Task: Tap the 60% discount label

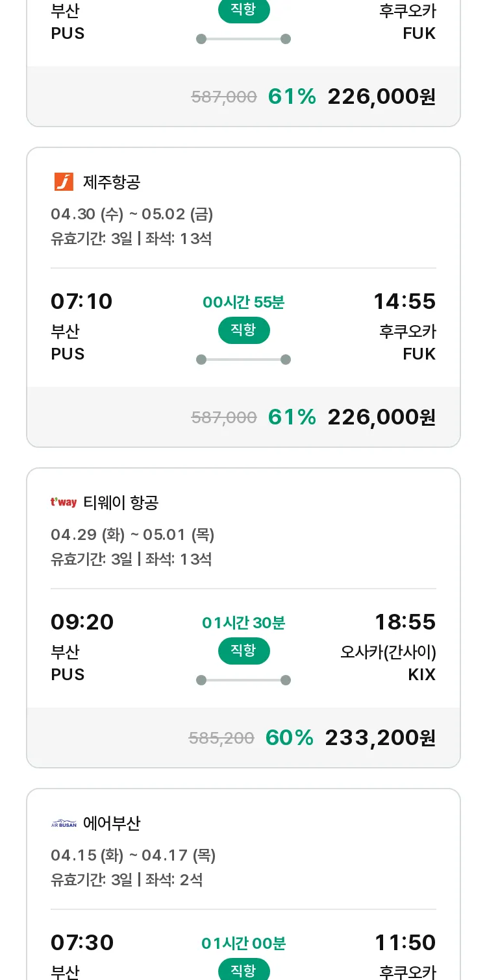Action: (290, 737)
